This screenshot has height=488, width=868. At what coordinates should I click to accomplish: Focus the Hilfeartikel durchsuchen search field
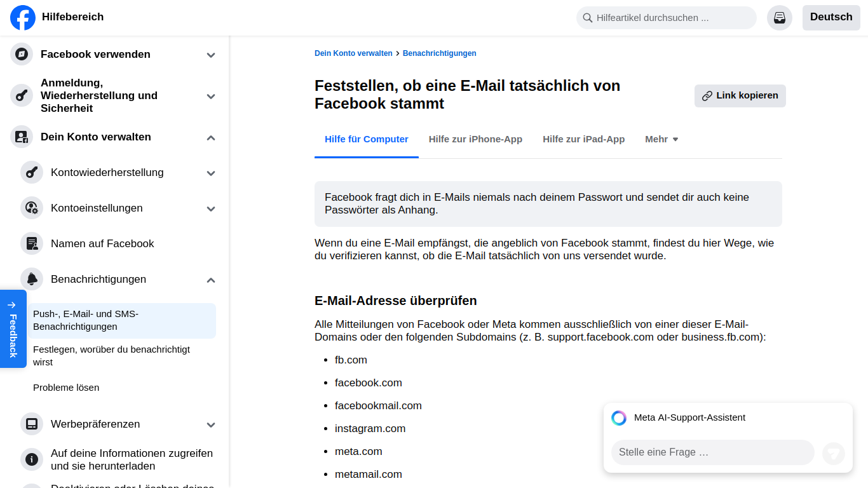[667, 18]
